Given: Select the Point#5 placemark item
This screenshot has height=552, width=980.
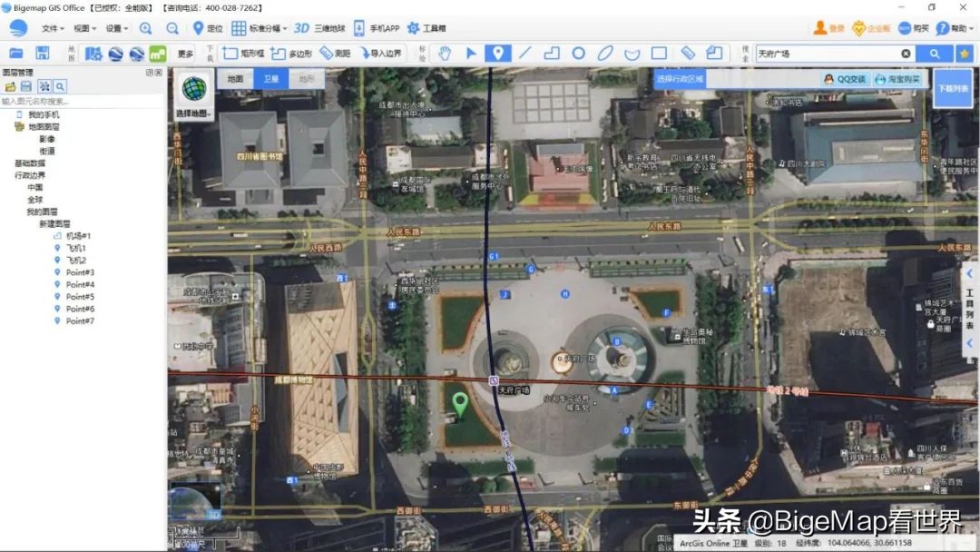Looking at the screenshot, I should [x=80, y=296].
